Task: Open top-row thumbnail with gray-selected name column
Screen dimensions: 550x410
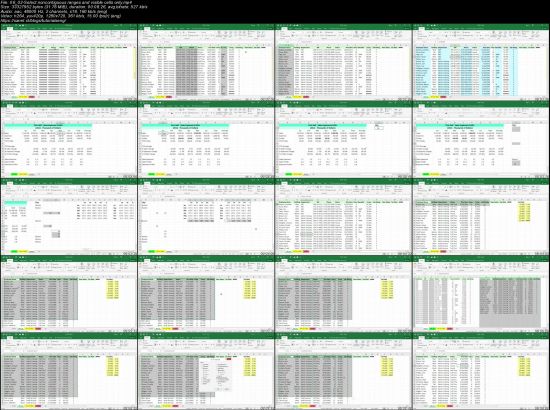Action: 343,62
